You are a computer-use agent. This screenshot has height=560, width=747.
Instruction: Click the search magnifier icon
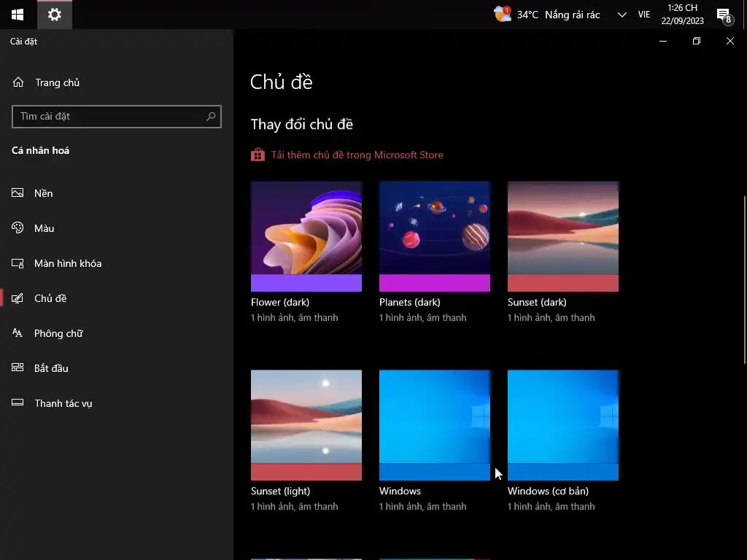click(x=211, y=117)
